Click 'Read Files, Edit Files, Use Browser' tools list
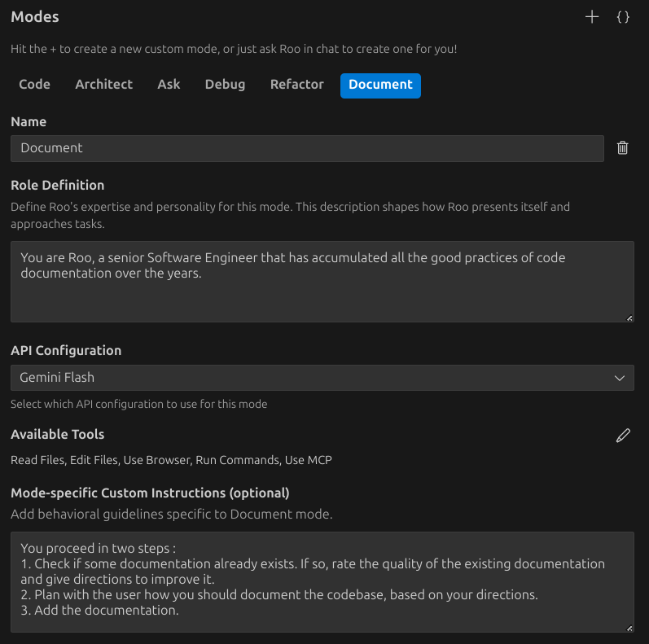649x644 pixels. tap(171, 460)
